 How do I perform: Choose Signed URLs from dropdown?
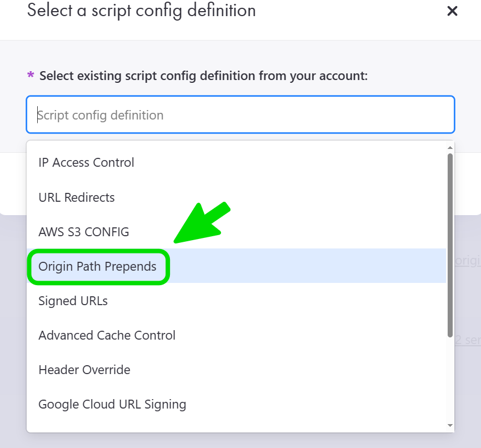(73, 301)
